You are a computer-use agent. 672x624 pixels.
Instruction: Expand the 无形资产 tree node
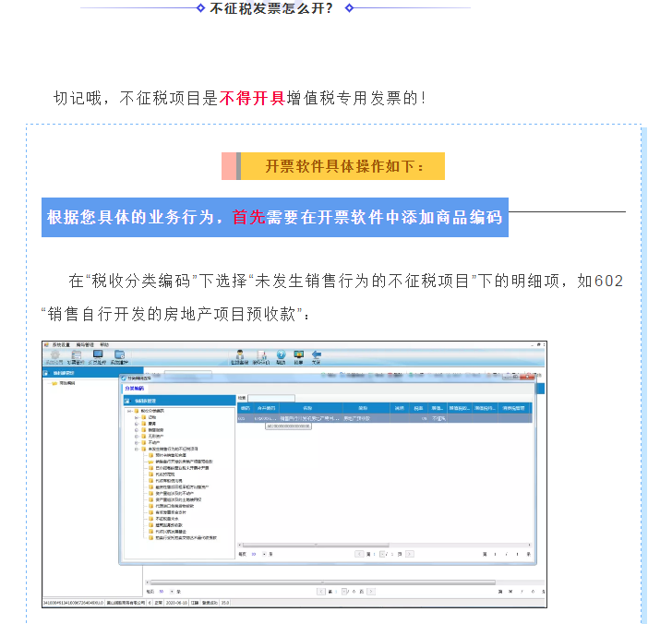pos(137,437)
